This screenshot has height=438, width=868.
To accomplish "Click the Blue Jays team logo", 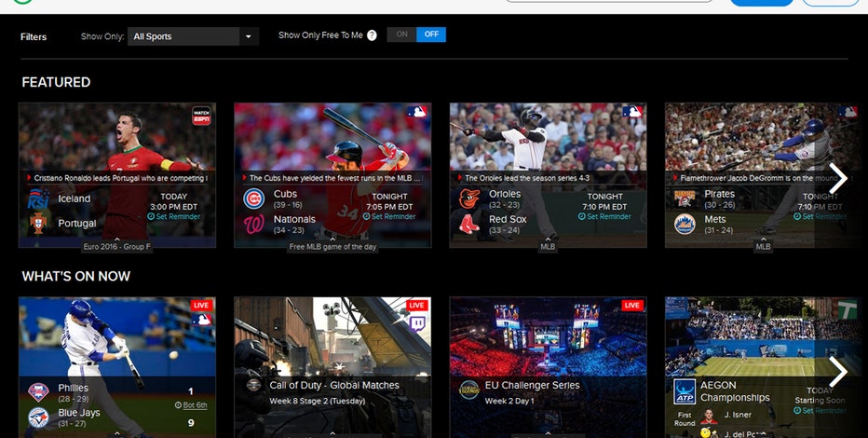I will point(38,417).
